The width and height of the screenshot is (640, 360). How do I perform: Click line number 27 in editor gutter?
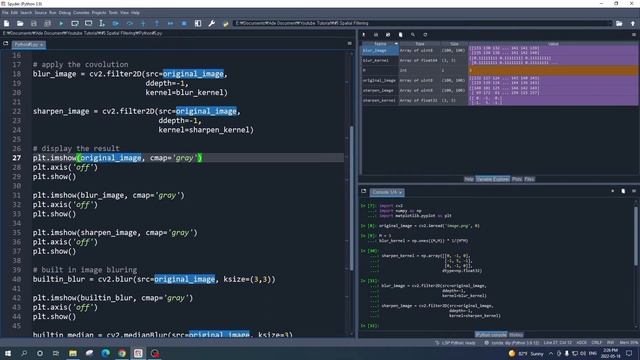16,158
